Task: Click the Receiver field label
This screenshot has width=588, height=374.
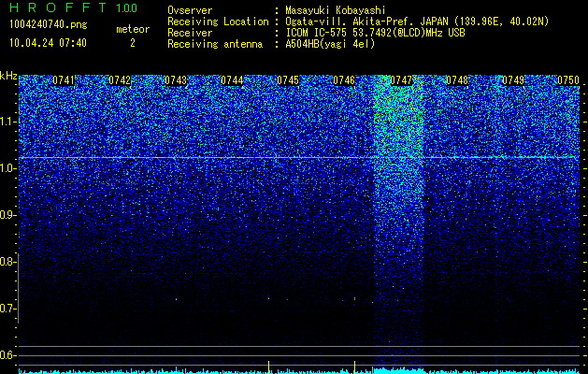Action: [190, 33]
